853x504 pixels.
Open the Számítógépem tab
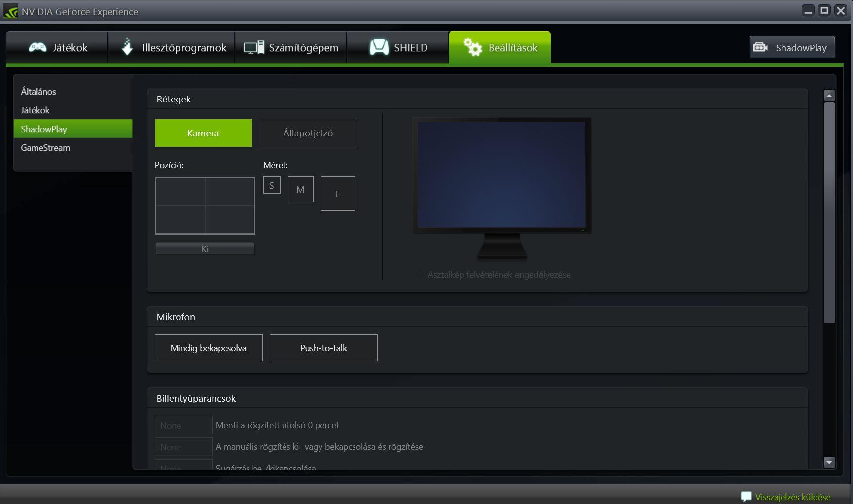pos(291,47)
